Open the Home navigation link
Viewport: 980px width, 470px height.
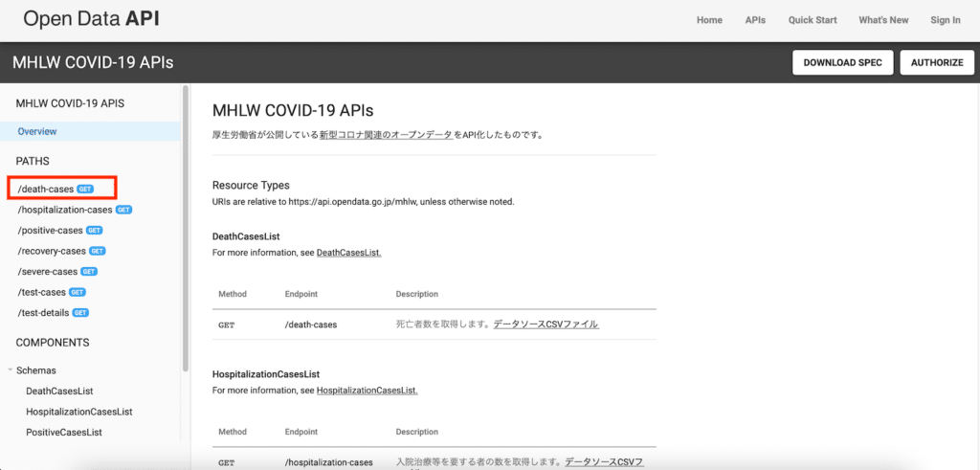(x=709, y=20)
